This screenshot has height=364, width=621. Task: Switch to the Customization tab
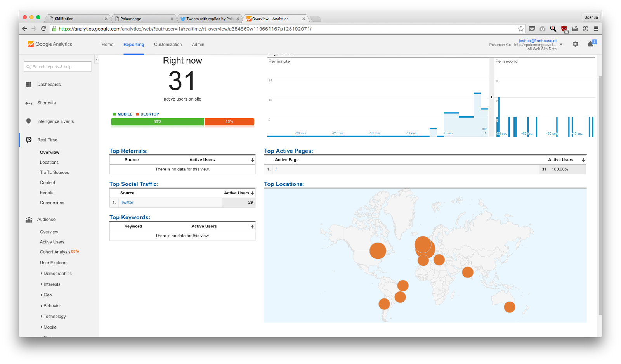(x=168, y=45)
